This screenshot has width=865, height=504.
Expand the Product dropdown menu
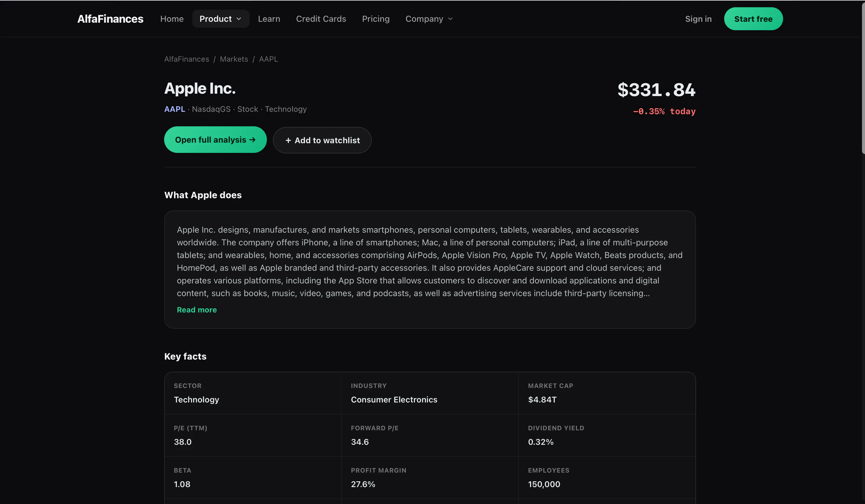pos(221,19)
